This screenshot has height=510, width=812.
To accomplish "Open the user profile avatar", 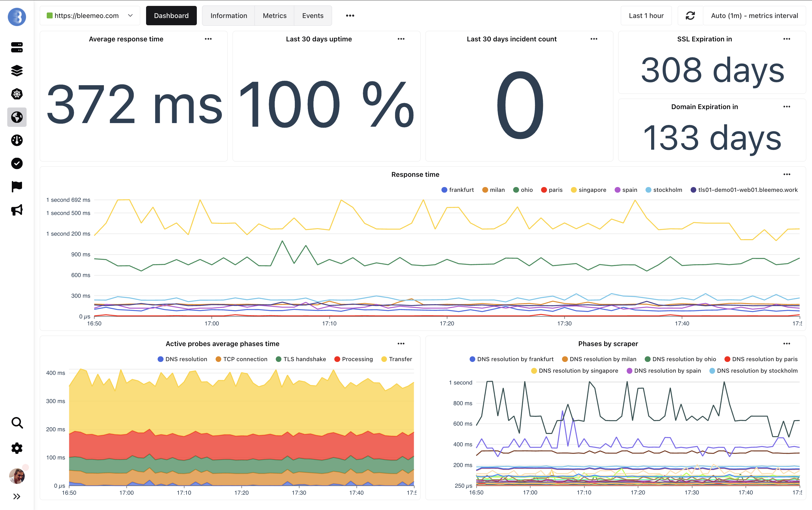I will [x=17, y=476].
